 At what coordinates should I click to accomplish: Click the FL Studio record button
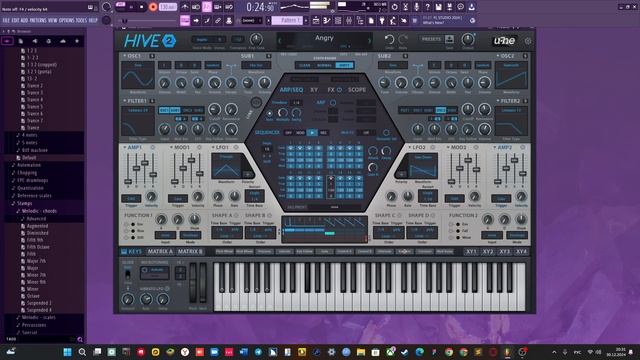point(153,7)
